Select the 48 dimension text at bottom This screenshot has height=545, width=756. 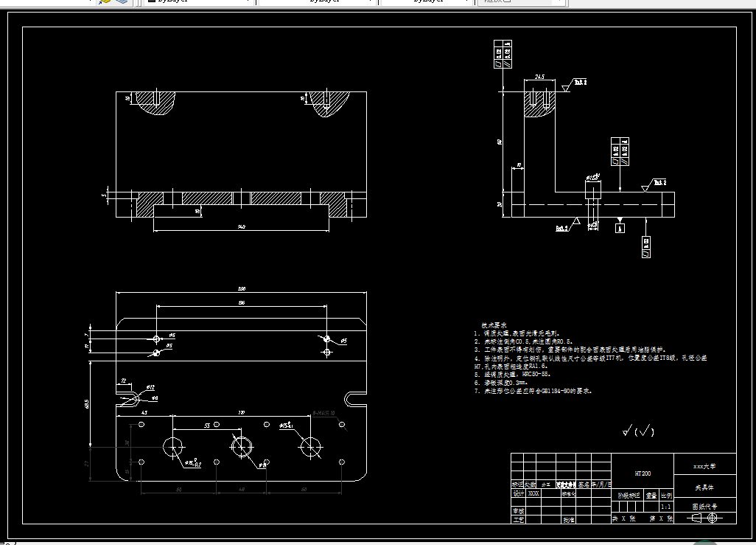pos(242,489)
